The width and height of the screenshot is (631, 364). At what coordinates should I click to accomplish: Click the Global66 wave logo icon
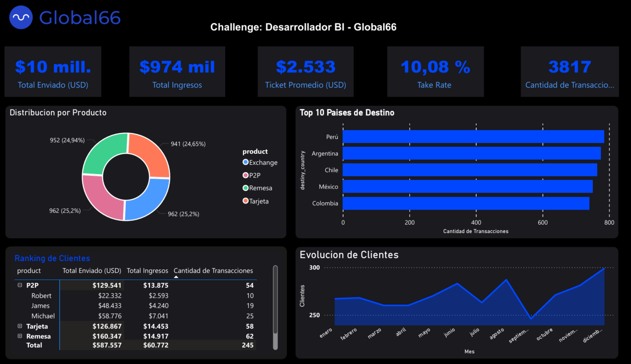coord(20,17)
